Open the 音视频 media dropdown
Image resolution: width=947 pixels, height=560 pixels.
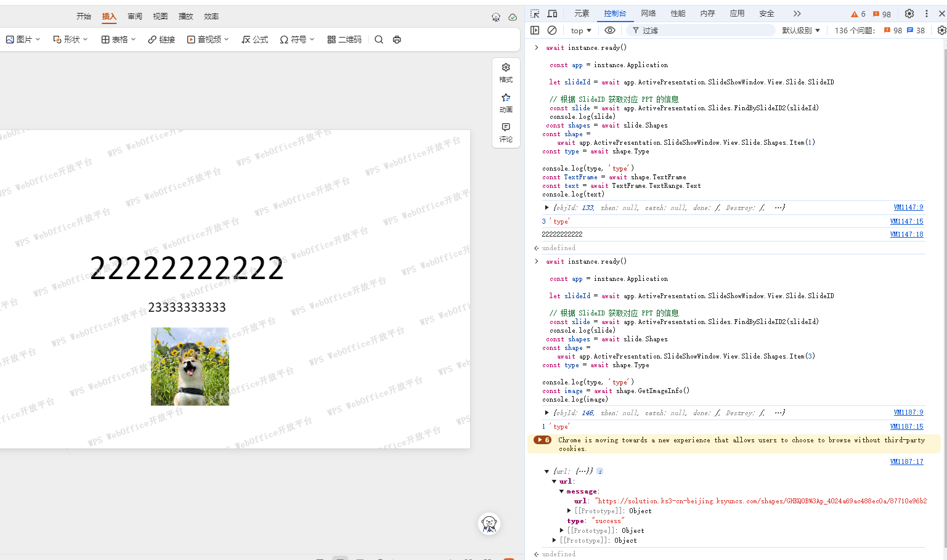(208, 39)
